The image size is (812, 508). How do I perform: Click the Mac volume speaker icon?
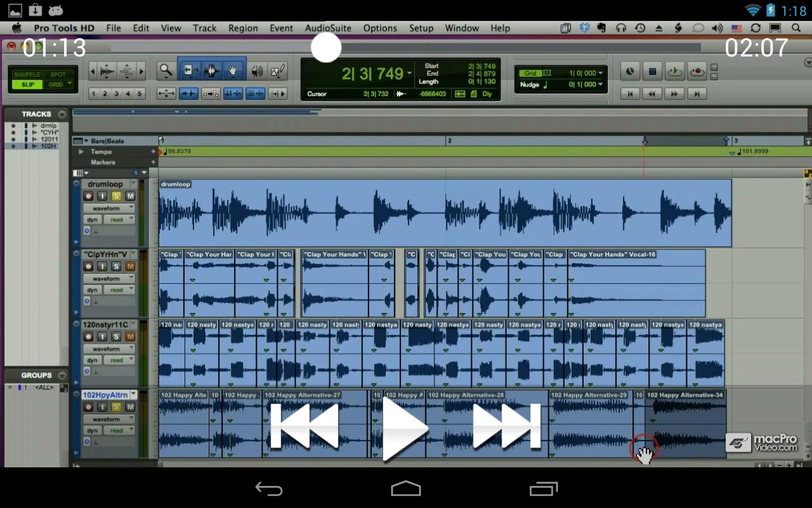717,28
